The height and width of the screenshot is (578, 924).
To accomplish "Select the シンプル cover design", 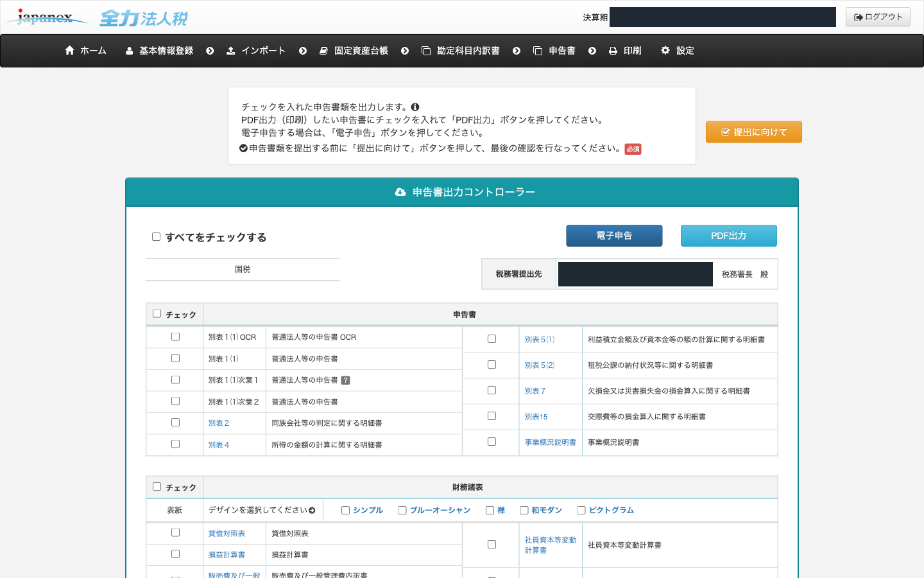I will tap(345, 511).
